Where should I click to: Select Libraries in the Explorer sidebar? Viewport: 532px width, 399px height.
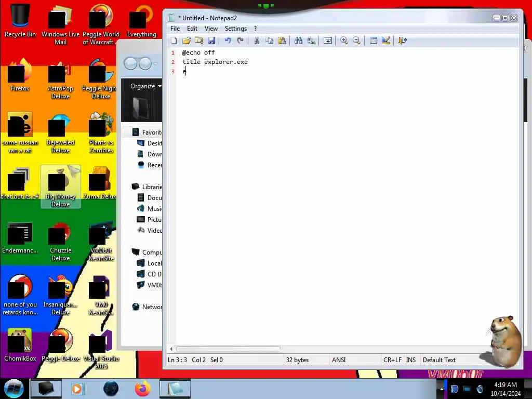147,187
